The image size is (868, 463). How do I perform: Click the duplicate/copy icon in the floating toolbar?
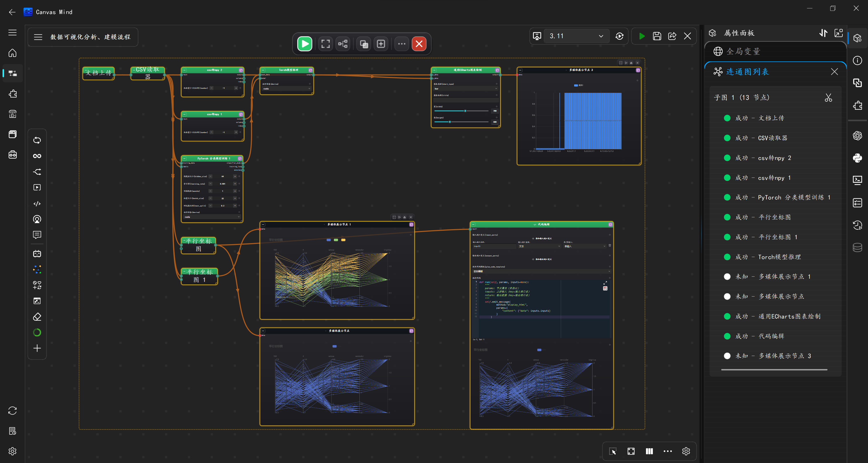click(364, 44)
